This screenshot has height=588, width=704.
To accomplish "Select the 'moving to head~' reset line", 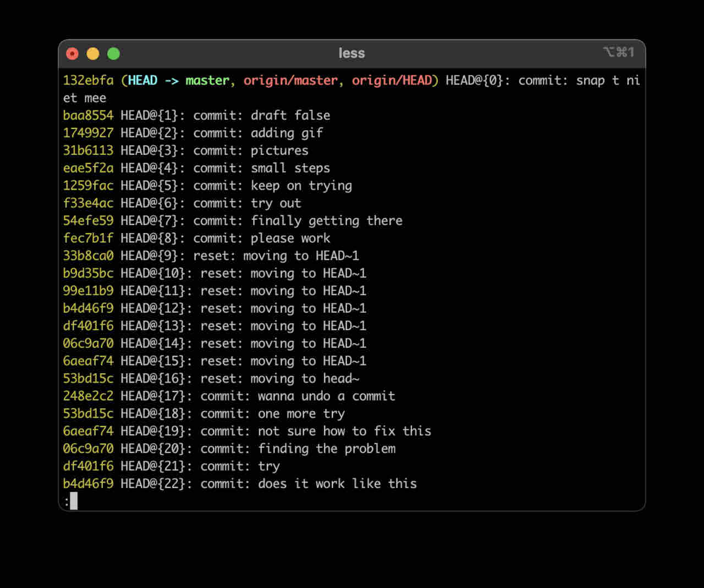I will [x=211, y=379].
